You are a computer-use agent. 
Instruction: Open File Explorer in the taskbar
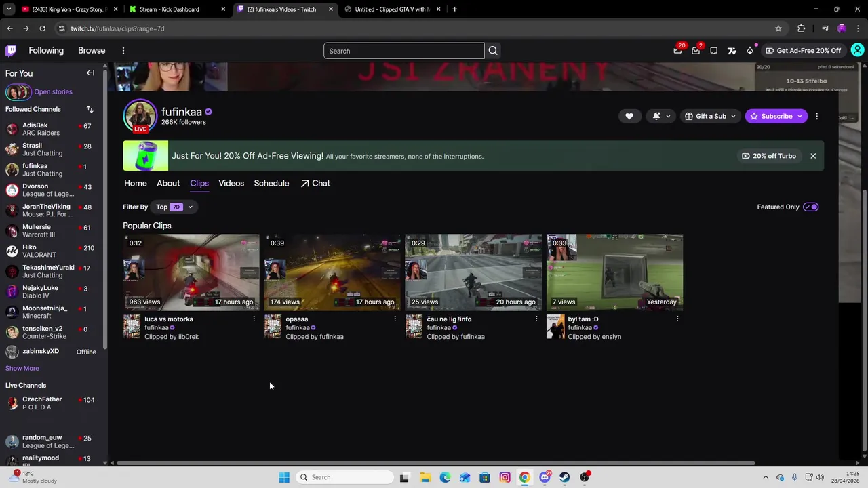click(425, 477)
